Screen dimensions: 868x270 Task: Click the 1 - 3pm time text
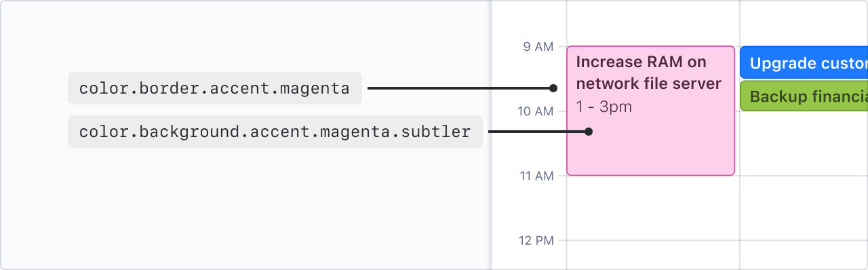[x=604, y=107]
